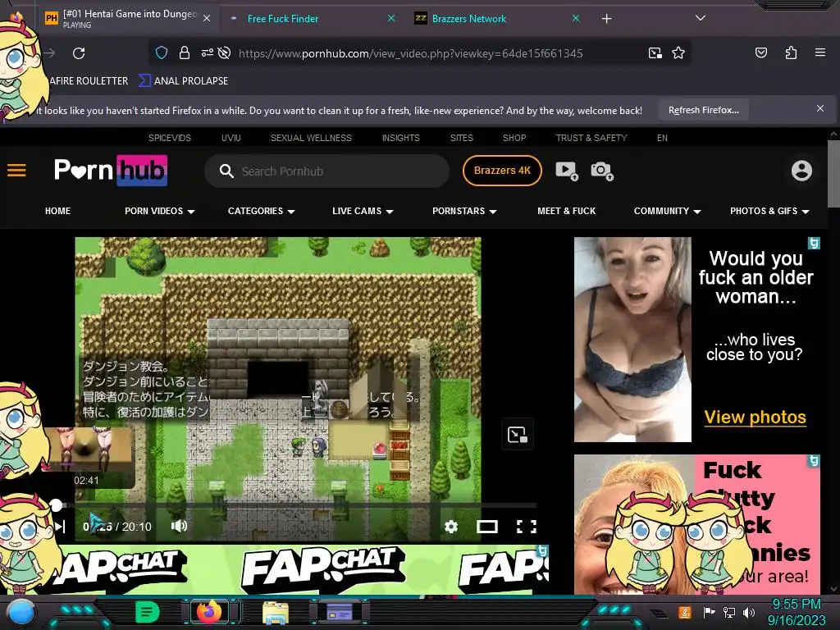Pop out video with picture-in-picture overlay button
Viewport: 840px width, 630px height.
[518, 434]
